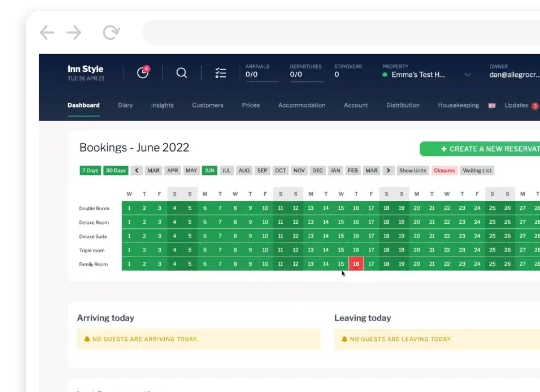Open the Prices tab
Image resolution: width=540 pixels, height=392 pixels.
(x=251, y=105)
